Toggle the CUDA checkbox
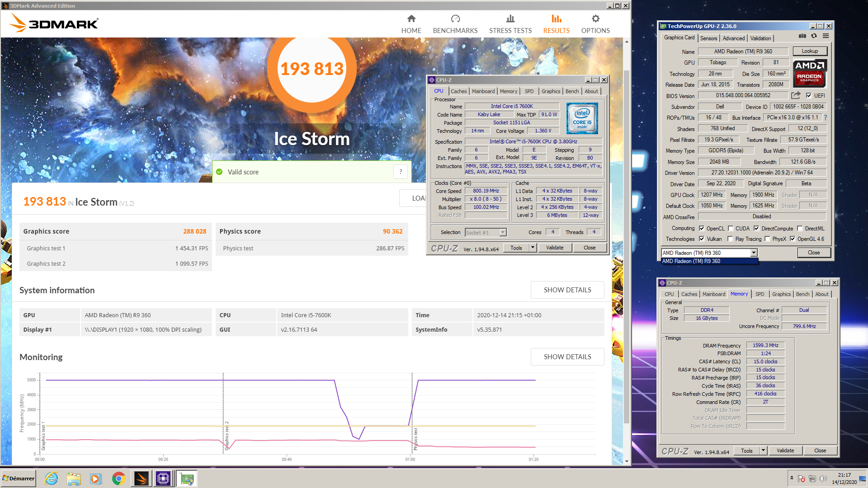868x488 pixels. click(x=731, y=228)
